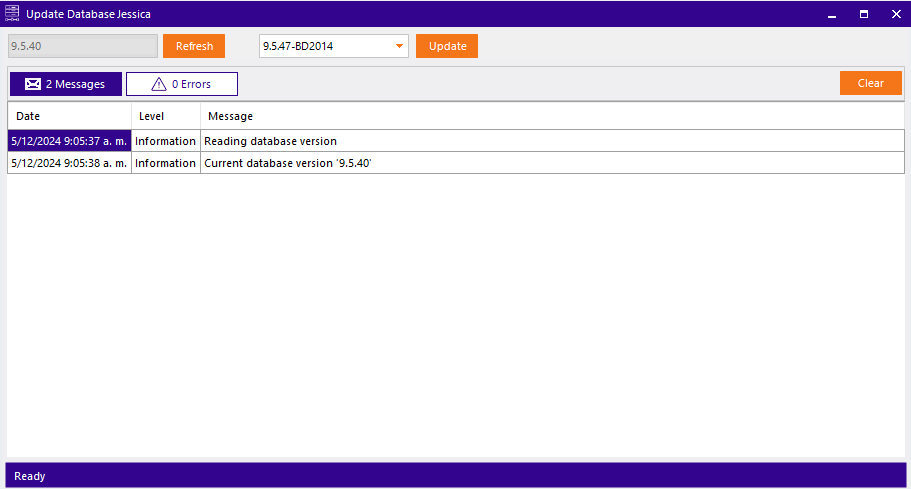Sort by the Level column header

(x=166, y=116)
